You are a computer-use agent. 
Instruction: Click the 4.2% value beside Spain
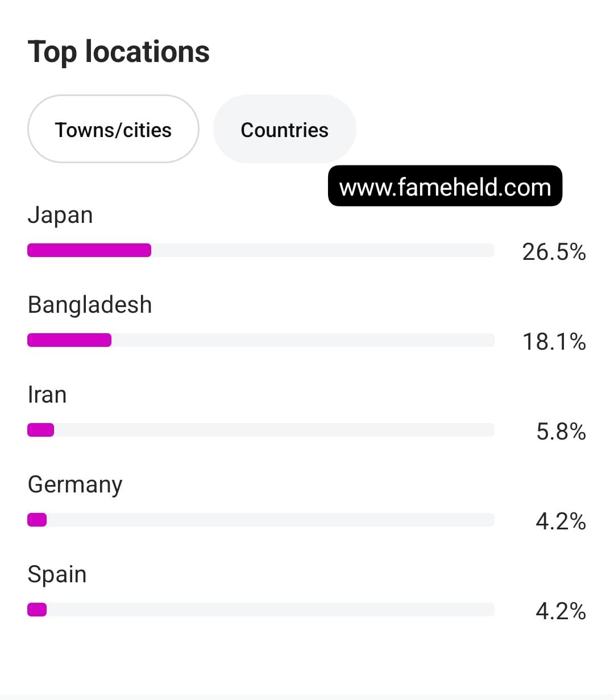(x=561, y=611)
